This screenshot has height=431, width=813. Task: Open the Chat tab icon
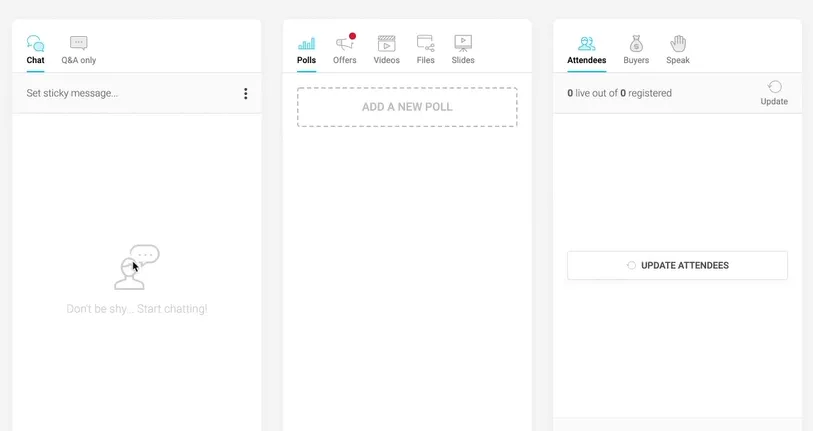pyautogui.click(x=35, y=44)
